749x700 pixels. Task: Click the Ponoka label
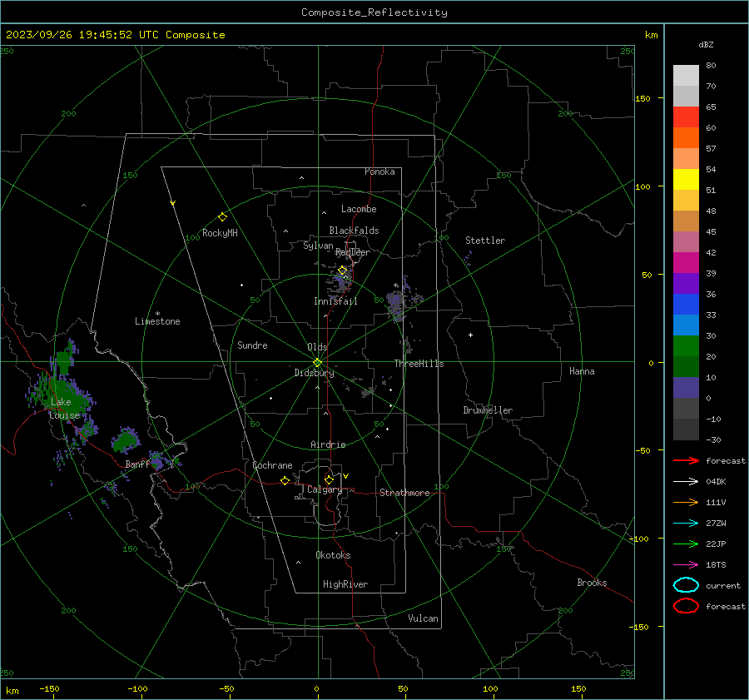coord(379,171)
